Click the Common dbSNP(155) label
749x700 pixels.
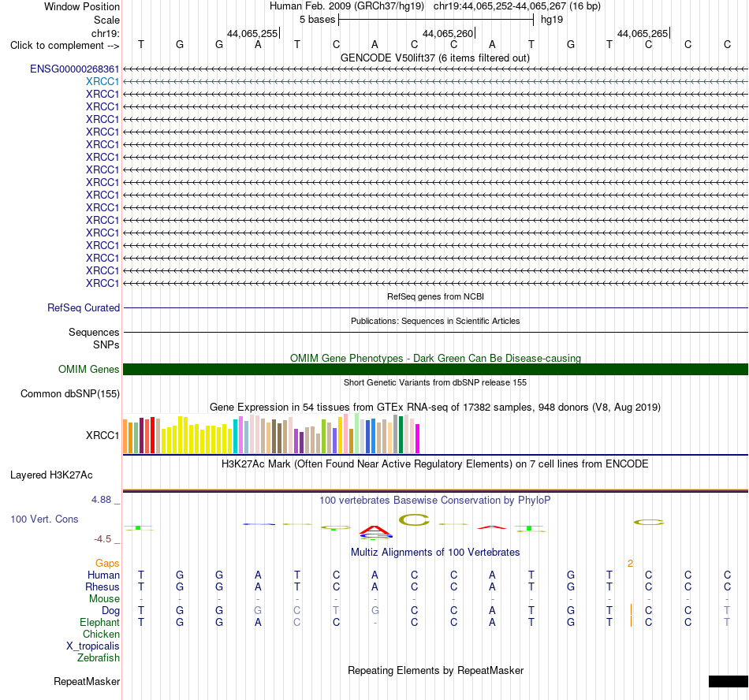click(69, 394)
